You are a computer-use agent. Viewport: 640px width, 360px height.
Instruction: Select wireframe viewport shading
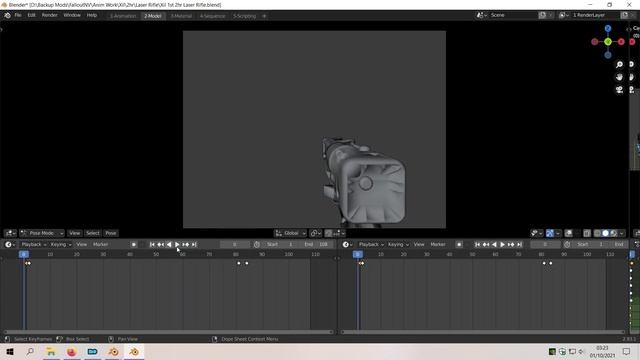pyautogui.click(x=598, y=233)
